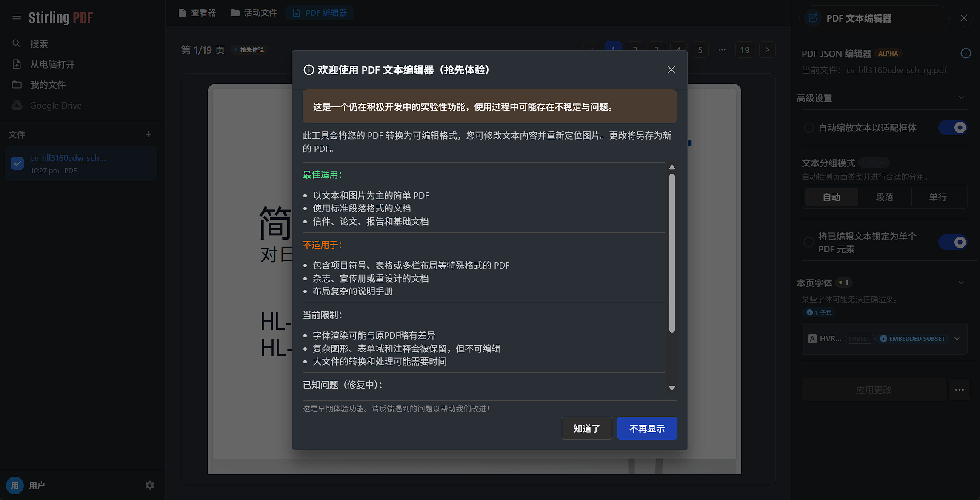Click the font A icon for HVR font
The width and height of the screenshot is (980, 500).
click(x=812, y=339)
